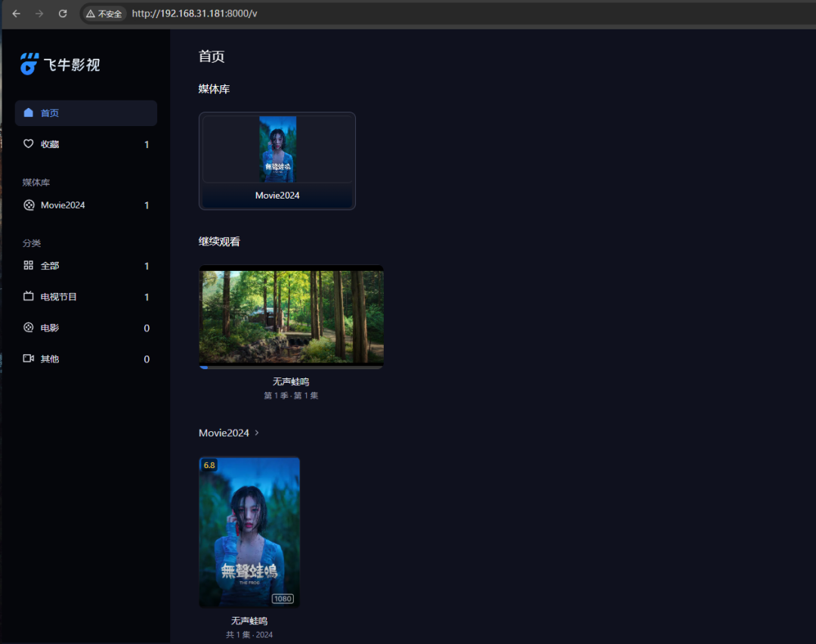
Task: Click the TV icon for 电视节目
Action: (28, 296)
